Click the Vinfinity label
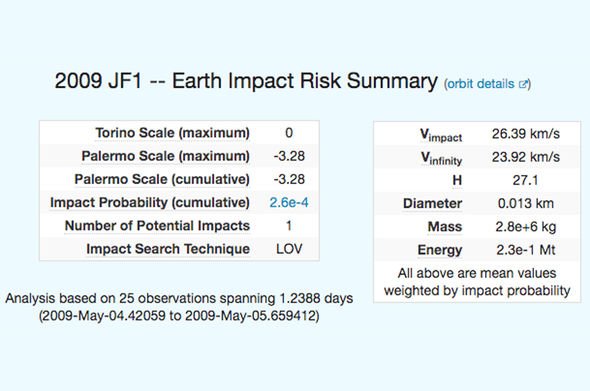The height and width of the screenshot is (391, 590). pos(441,158)
